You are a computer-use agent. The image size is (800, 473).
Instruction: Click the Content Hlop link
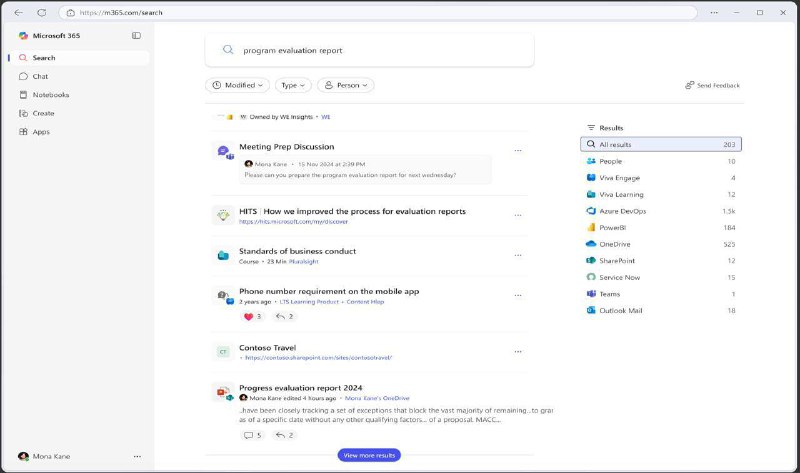[x=365, y=302]
